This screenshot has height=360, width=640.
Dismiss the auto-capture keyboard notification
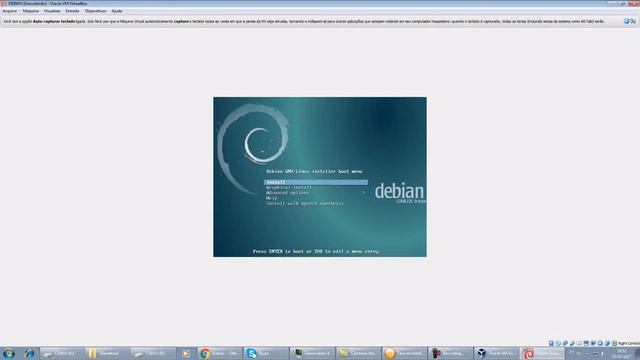click(x=627, y=21)
